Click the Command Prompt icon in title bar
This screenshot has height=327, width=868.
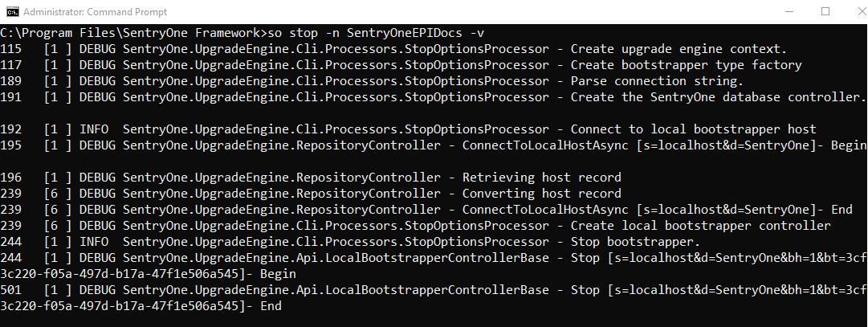pyautogui.click(x=11, y=11)
